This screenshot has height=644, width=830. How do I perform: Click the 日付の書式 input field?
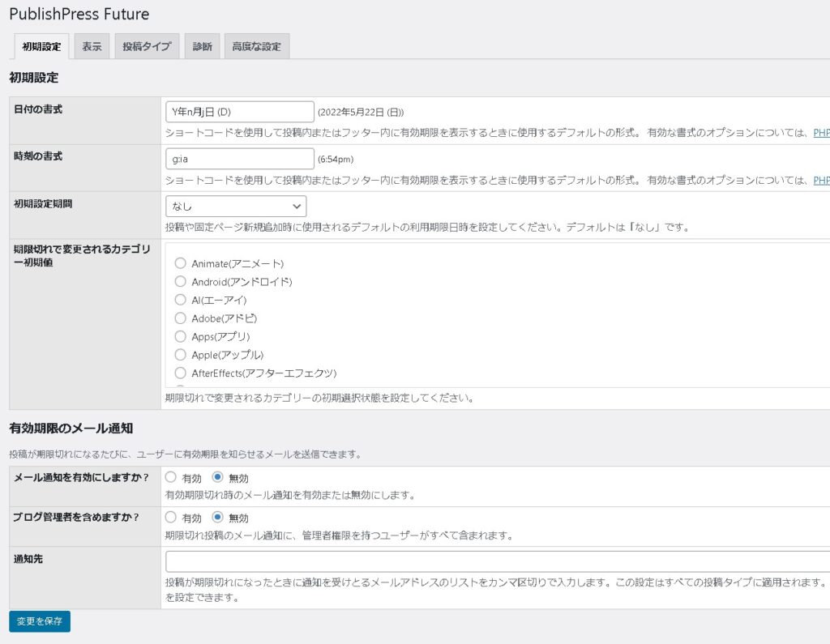239,112
